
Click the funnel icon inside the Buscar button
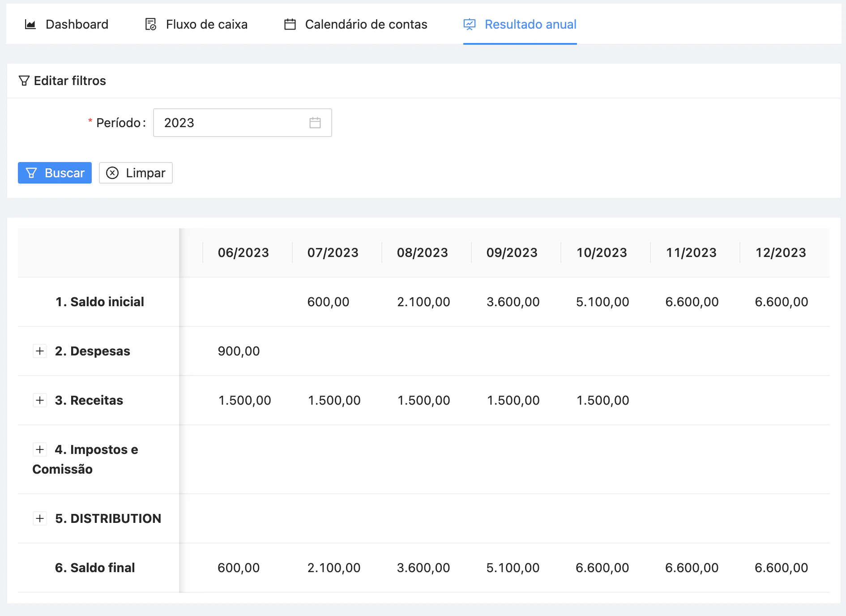tap(31, 172)
